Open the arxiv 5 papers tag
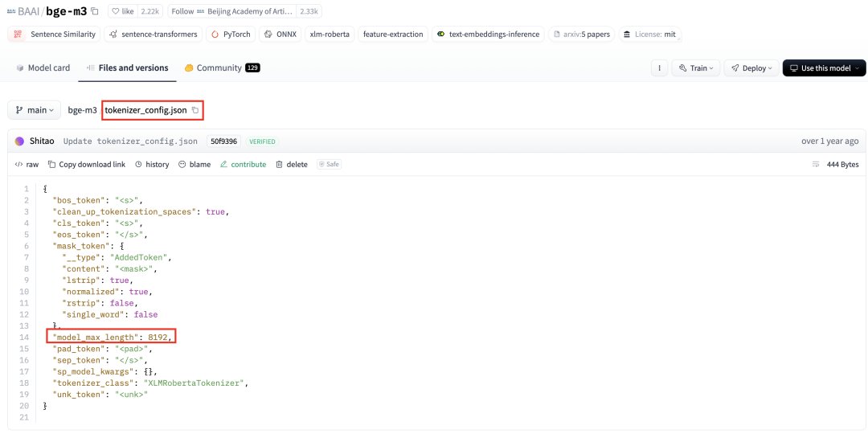 tap(581, 35)
